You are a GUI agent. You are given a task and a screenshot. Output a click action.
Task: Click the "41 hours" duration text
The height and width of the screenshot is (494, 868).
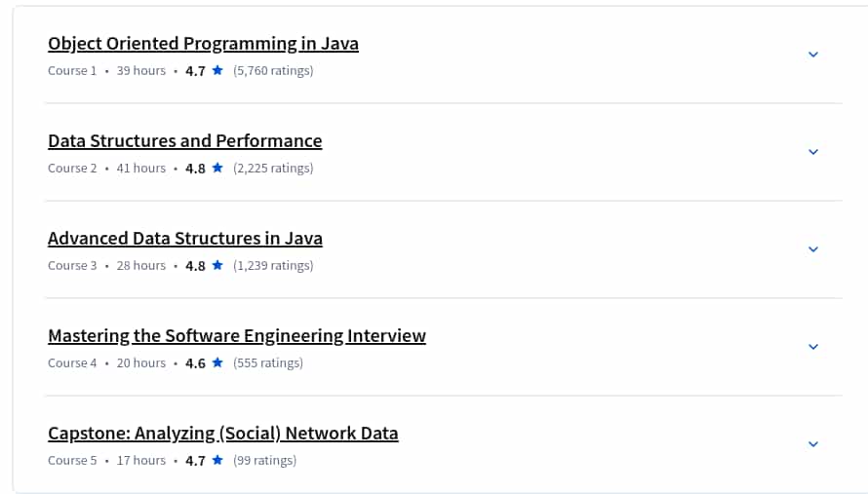coord(141,169)
